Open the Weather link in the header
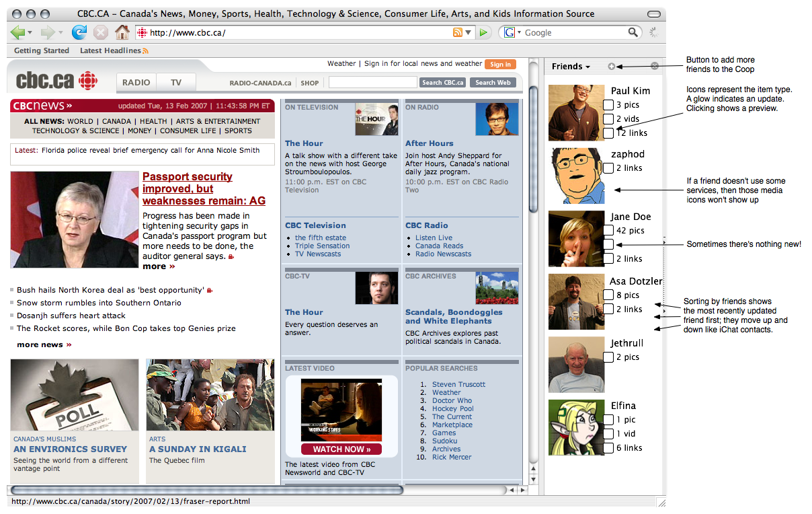The width and height of the screenshot is (812, 514). [341, 64]
